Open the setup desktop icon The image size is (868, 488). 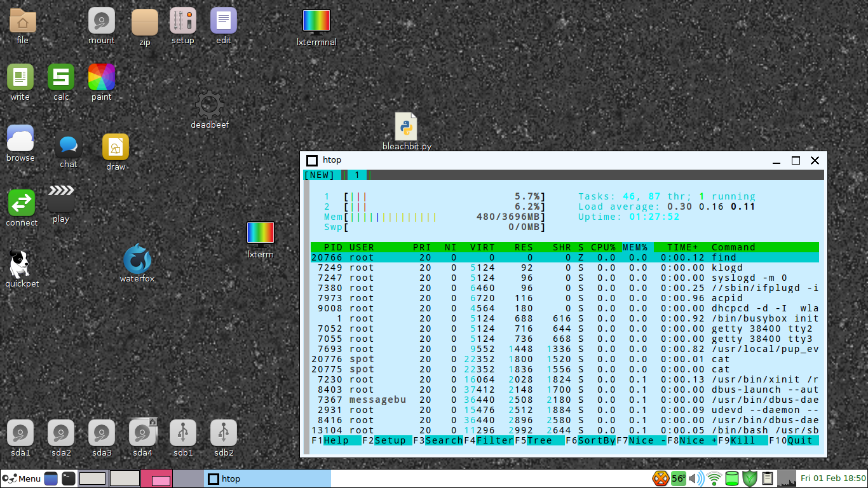coord(183,20)
